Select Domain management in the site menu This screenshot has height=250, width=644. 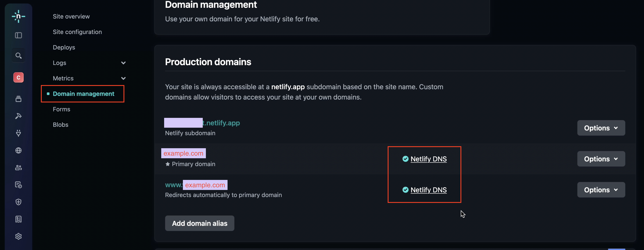point(84,94)
